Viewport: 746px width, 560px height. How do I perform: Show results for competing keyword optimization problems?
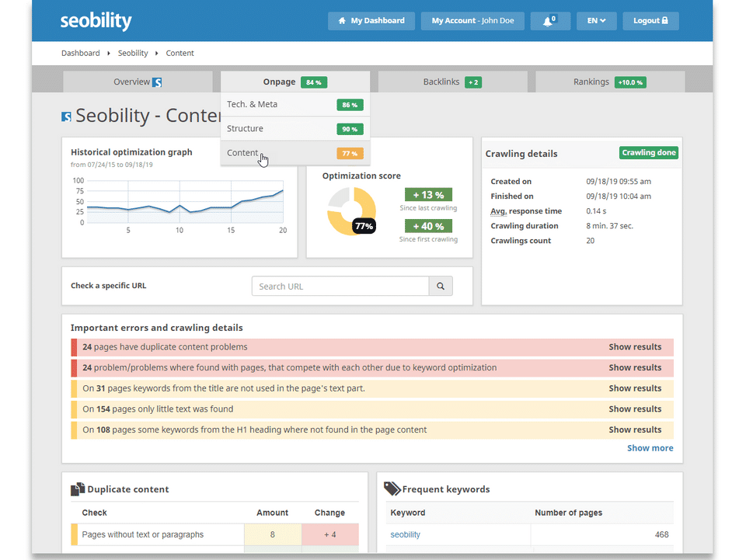pyautogui.click(x=635, y=367)
